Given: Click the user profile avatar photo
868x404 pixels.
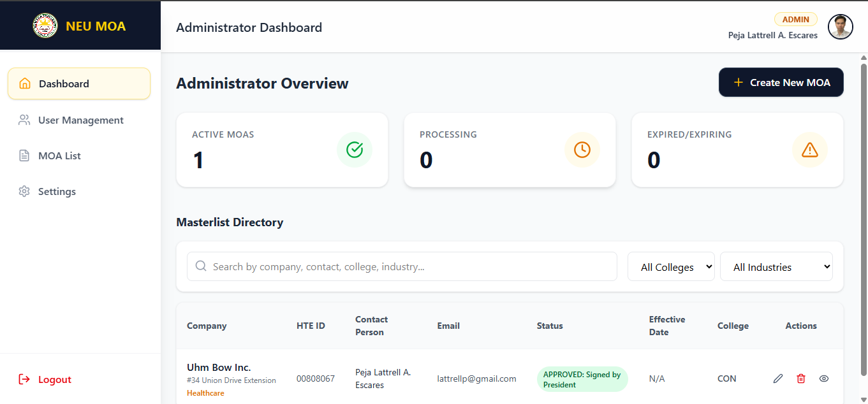Looking at the screenshot, I should 841,27.
